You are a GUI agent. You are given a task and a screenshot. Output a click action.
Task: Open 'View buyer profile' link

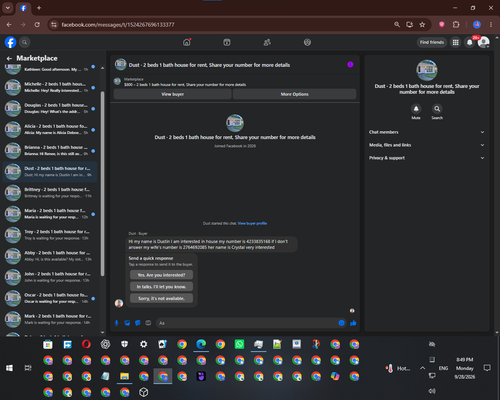[252, 223]
